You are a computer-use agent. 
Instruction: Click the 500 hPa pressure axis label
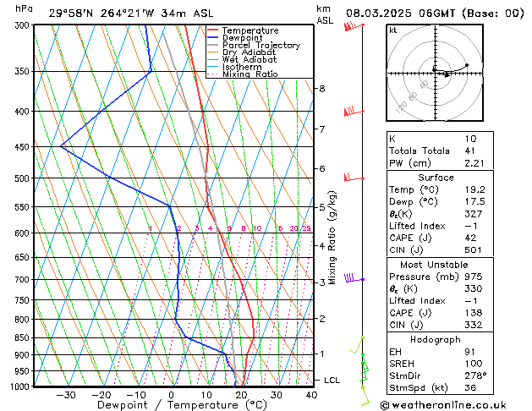coord(23,178)
